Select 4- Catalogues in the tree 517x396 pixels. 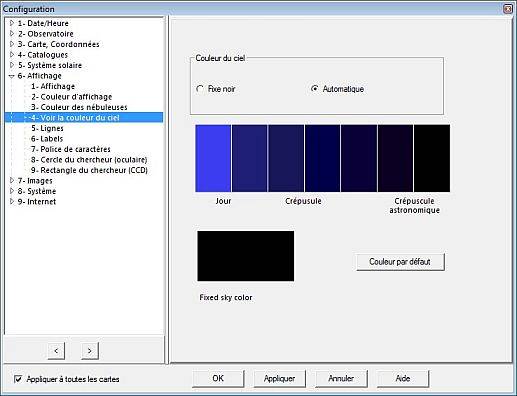[x=43, y=55]
